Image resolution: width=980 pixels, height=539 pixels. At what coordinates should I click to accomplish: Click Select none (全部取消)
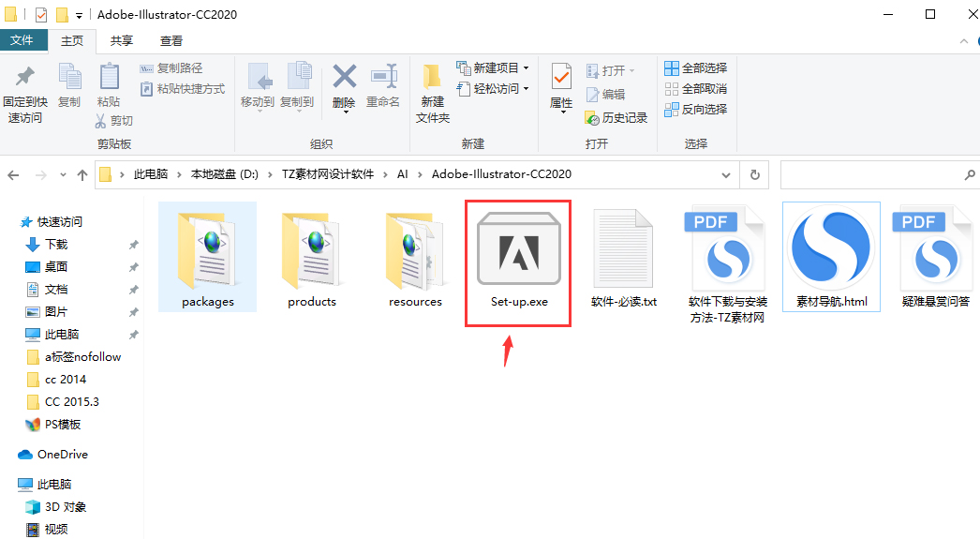695,89
